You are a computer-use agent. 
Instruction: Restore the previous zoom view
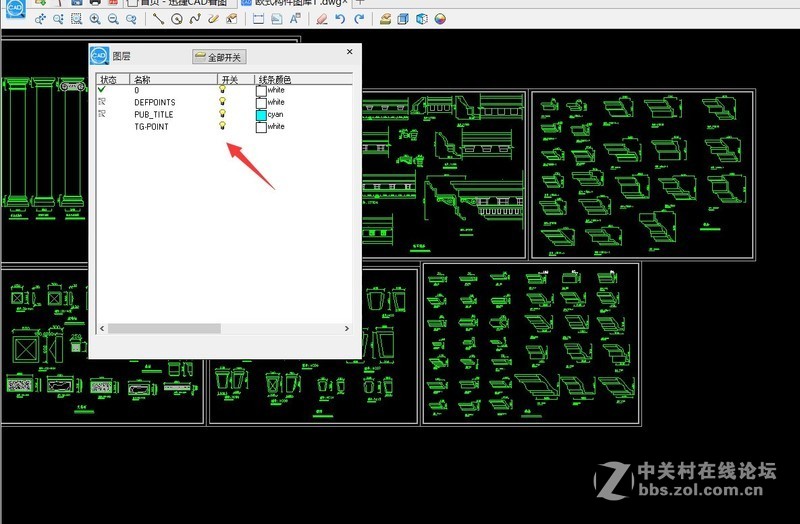pos(132,19)
